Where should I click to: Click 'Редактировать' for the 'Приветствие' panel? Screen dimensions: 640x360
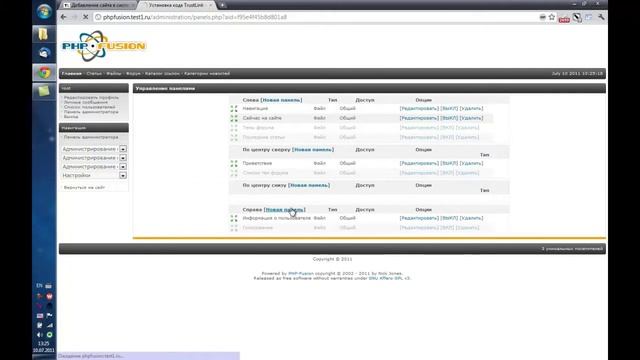(419, 163)
